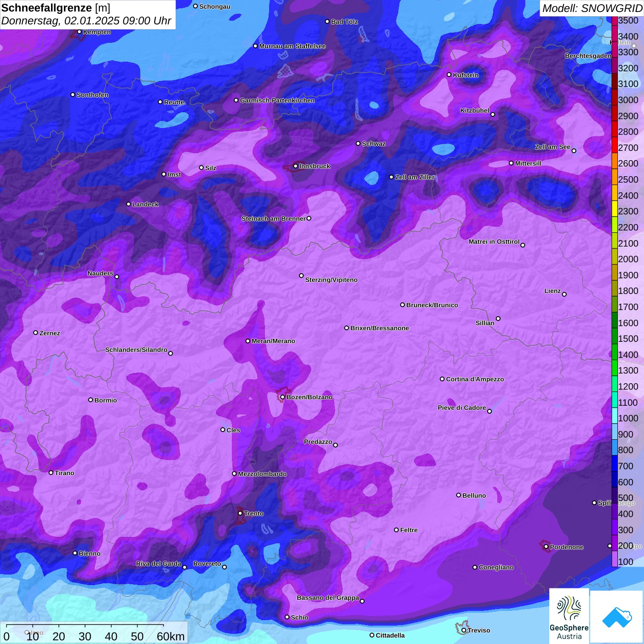
Task: Click the date Donnerstag, 02.01.2025 09:00 Uhr
Action: [x=86, y=21]
